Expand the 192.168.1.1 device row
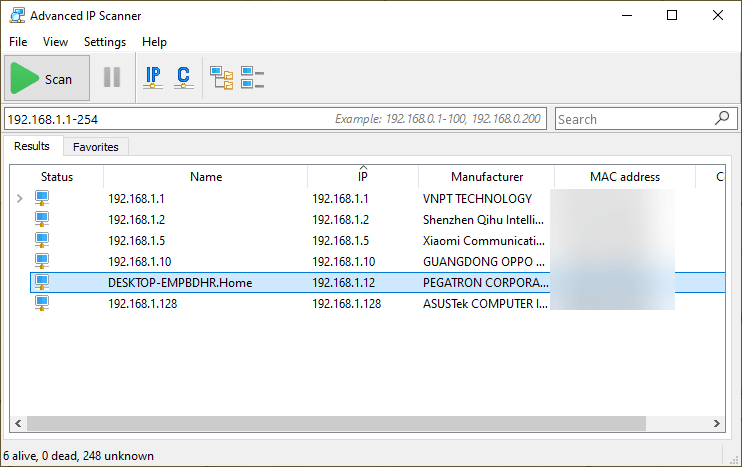Screen dimensions: 742x467 (20, 198)
